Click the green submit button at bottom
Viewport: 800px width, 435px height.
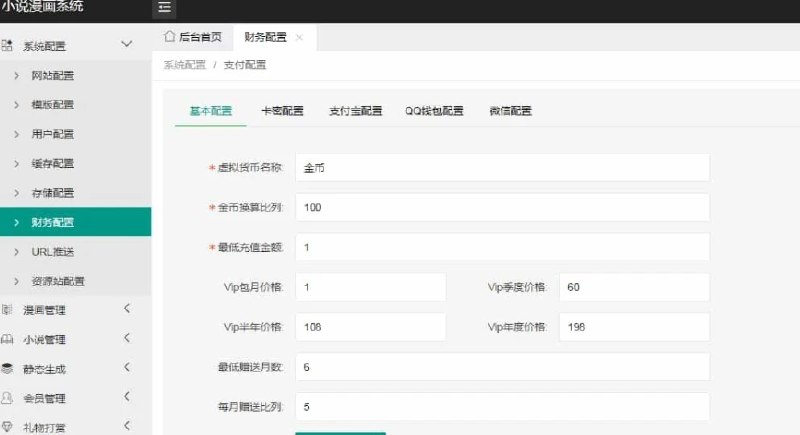pos(340,433)
